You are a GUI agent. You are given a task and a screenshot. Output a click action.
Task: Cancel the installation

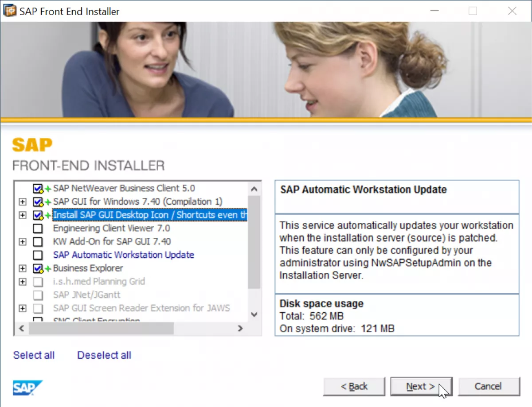click(x=489, y=387)
